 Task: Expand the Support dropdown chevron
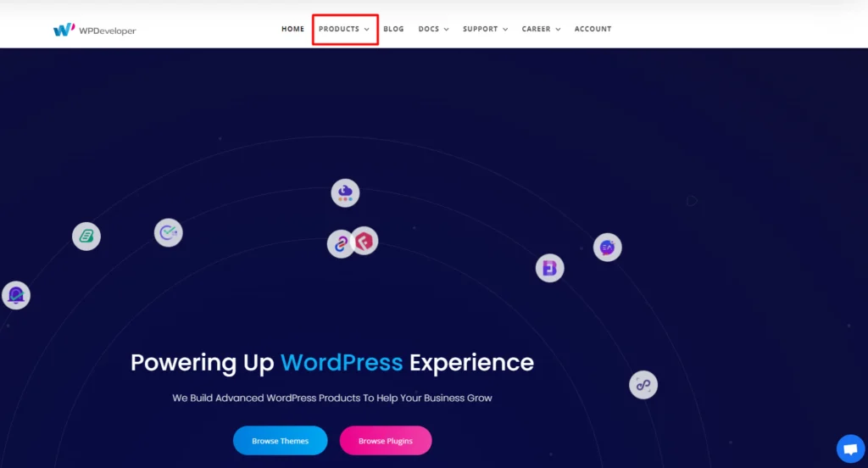point(505,30)
